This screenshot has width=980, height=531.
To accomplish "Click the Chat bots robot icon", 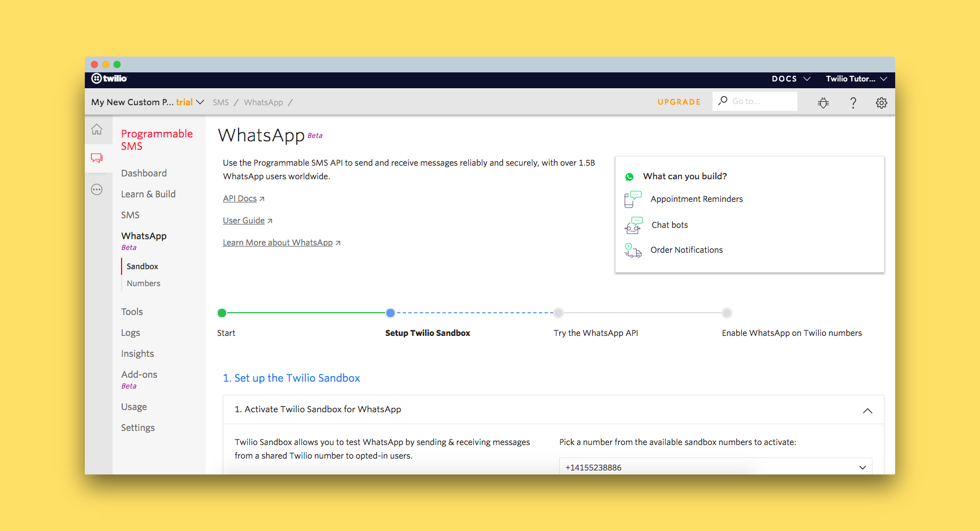I will click(x=633, y=225).
